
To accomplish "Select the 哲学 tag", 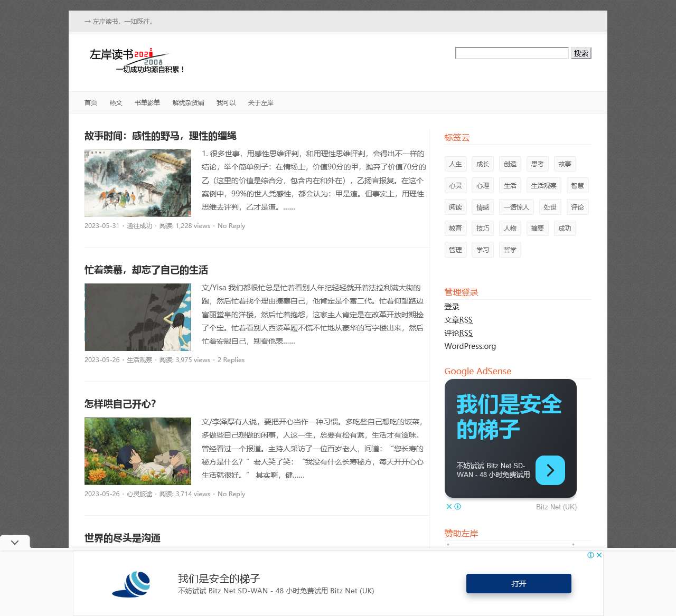I will pos(510,250).
